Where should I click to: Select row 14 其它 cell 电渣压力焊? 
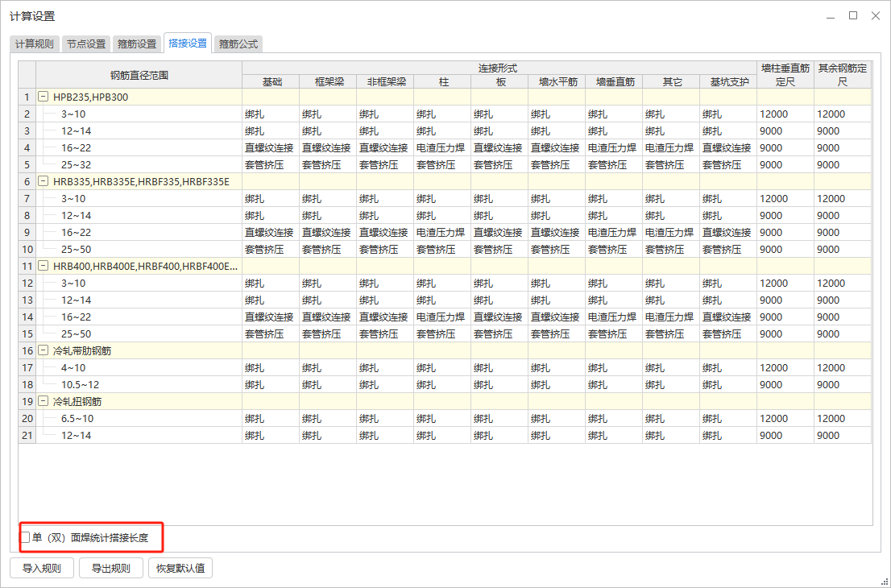click(672, 317)
